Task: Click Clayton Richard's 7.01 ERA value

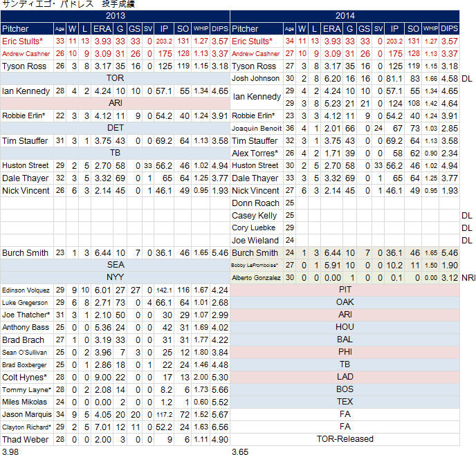Action: coord(102,427)
